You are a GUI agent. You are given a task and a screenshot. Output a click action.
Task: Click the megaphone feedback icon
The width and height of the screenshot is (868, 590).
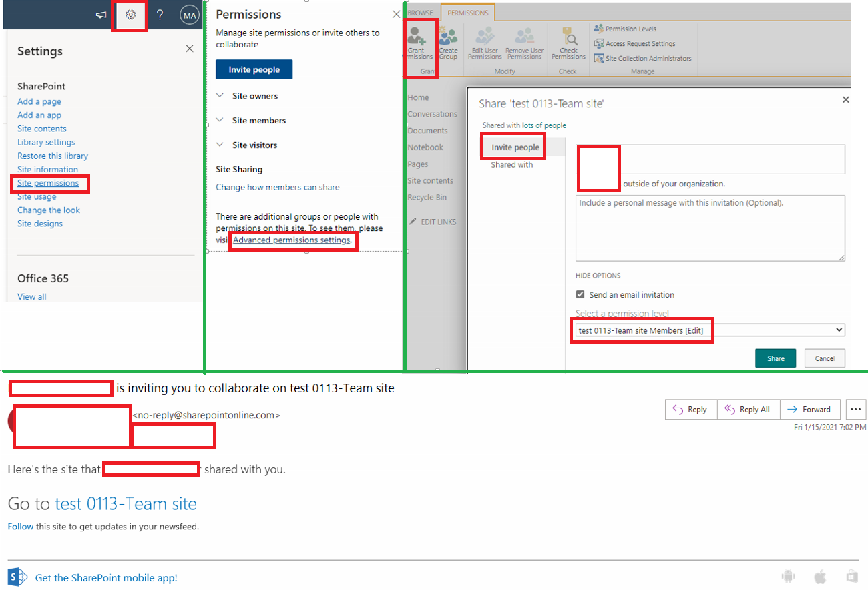(x=101, y=15)
